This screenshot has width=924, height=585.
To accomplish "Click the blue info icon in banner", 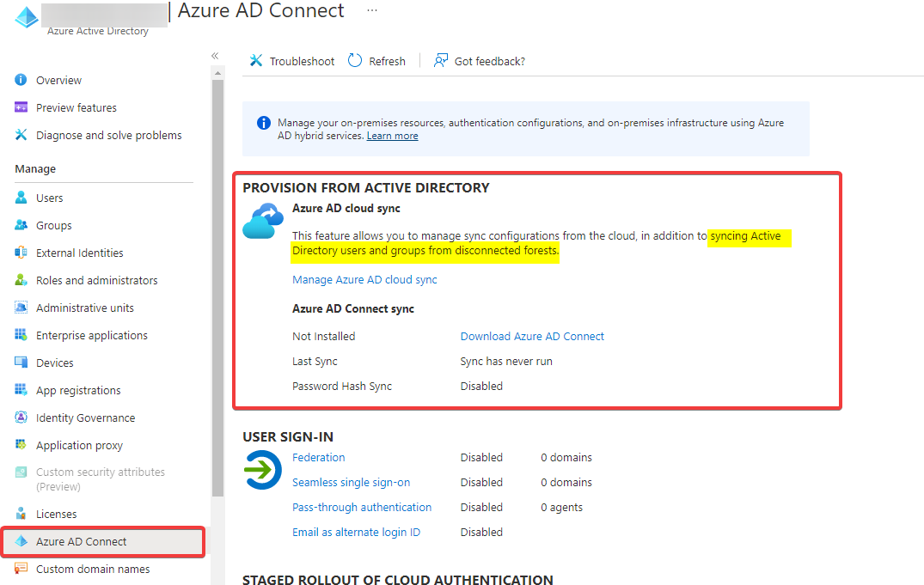I will coord(263,123).
